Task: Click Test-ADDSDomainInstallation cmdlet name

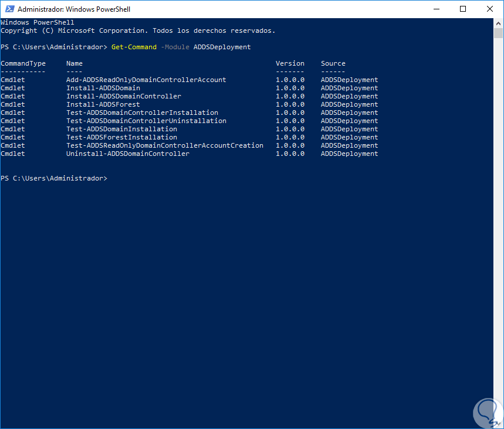Action: [121, 129]
